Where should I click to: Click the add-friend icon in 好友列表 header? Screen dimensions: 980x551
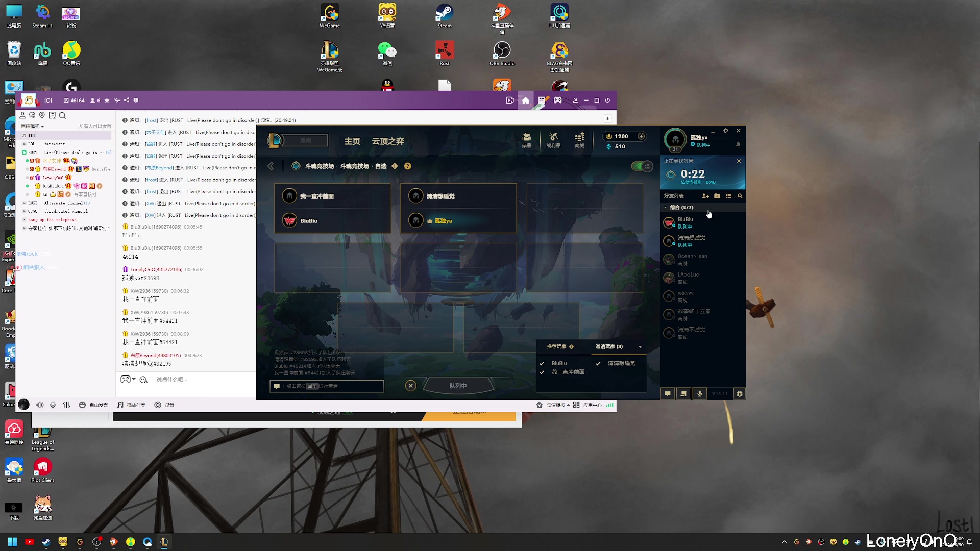pos(705,196)
